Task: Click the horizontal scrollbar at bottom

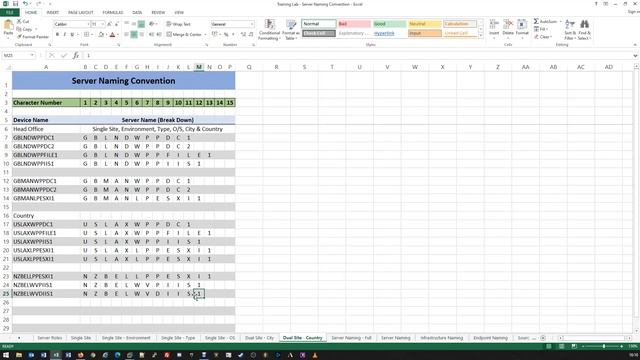Action: tap(596, 338)
